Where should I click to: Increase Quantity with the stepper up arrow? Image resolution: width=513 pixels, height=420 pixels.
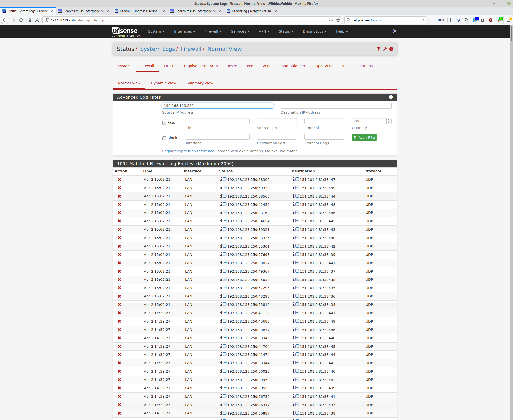pos(388,120)
